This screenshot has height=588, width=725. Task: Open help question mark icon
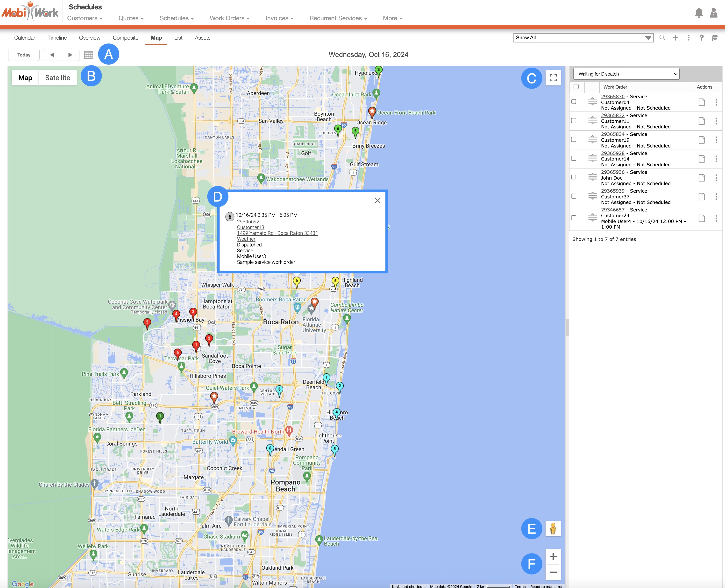[702, 38]
